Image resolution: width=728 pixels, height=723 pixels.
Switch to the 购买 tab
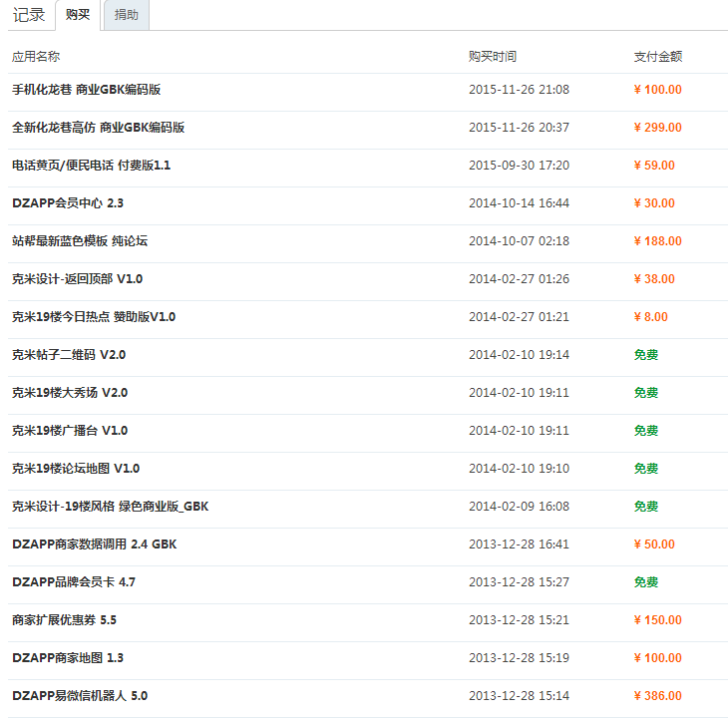[78, 15]
